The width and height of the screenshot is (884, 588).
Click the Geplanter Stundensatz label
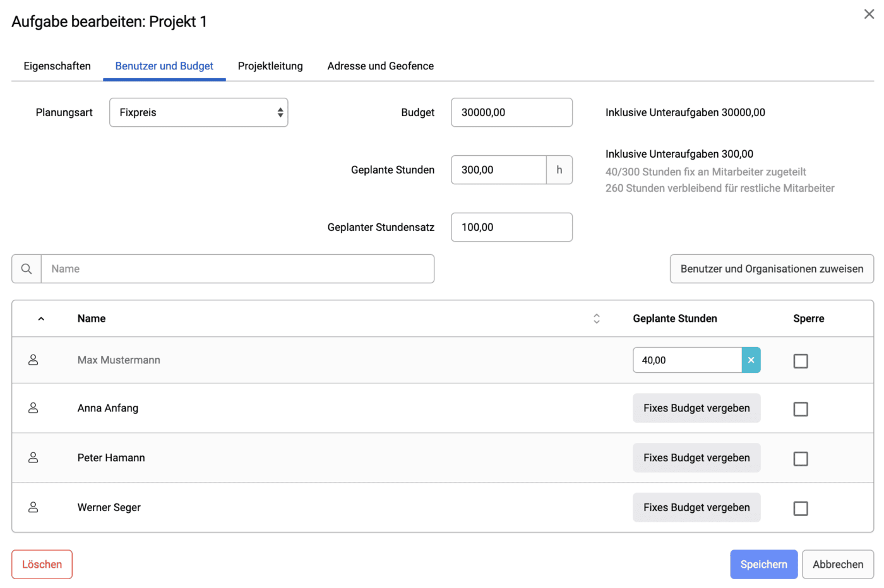click(381, 227)
